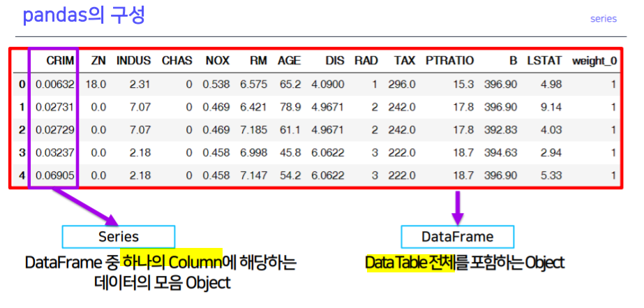644x308 pixels.
Task: Select the PTRATIO value 18.7 in row 4
Action: (x=463, y=175)
